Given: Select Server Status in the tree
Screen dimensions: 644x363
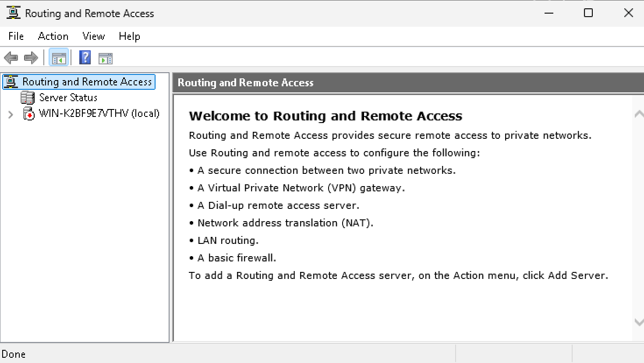Looking at the screenshot, I should coord(68,98).
